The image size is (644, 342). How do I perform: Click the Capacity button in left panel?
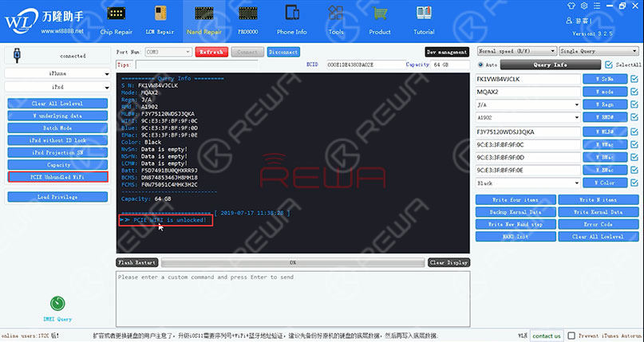tap(58, 164)
